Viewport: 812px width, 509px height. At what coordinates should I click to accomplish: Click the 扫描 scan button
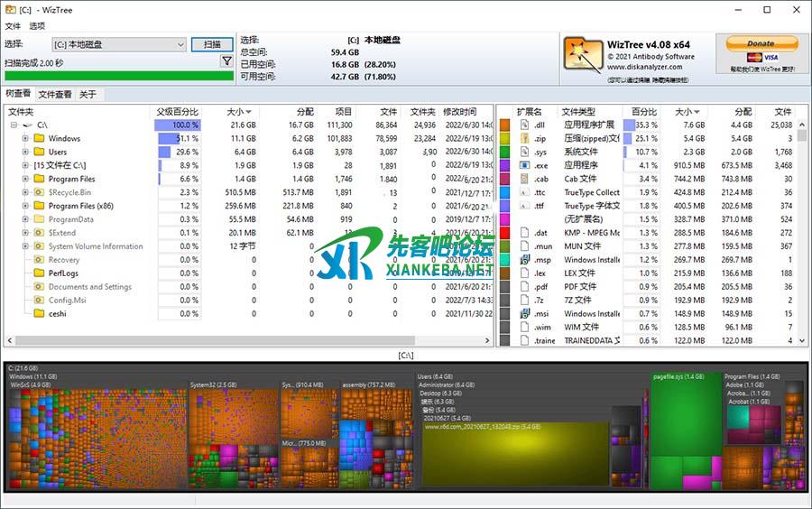(212, 44)
